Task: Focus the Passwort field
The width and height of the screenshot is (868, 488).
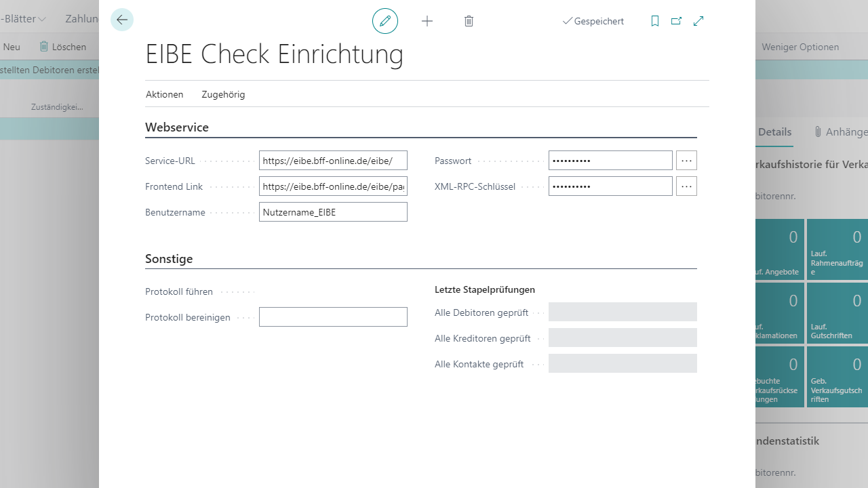Action: coord(610,161)
